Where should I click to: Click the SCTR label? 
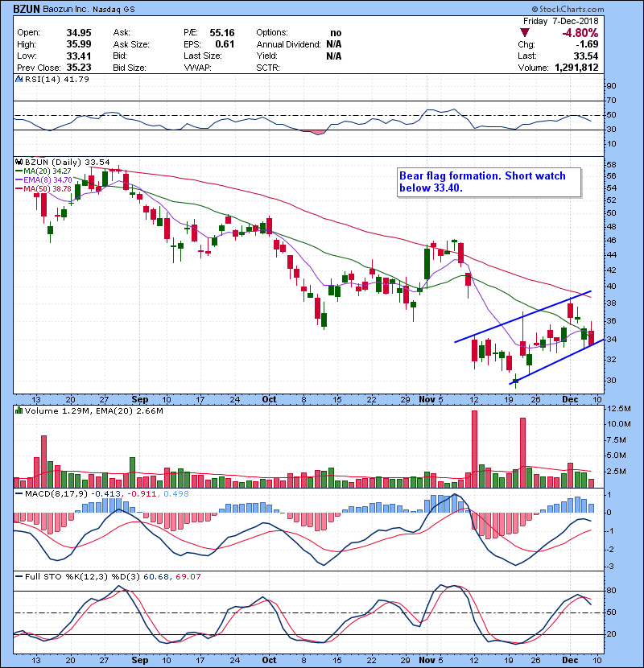click(268, 68)
